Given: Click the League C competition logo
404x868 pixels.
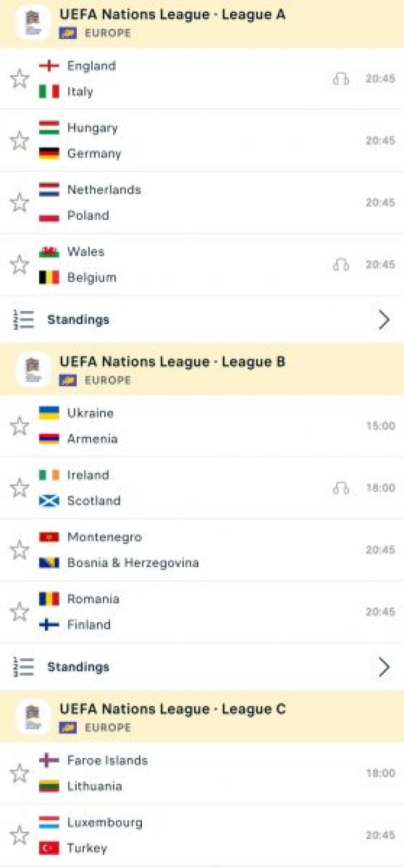Looking at the screenshot, I should tap(33, 717).
